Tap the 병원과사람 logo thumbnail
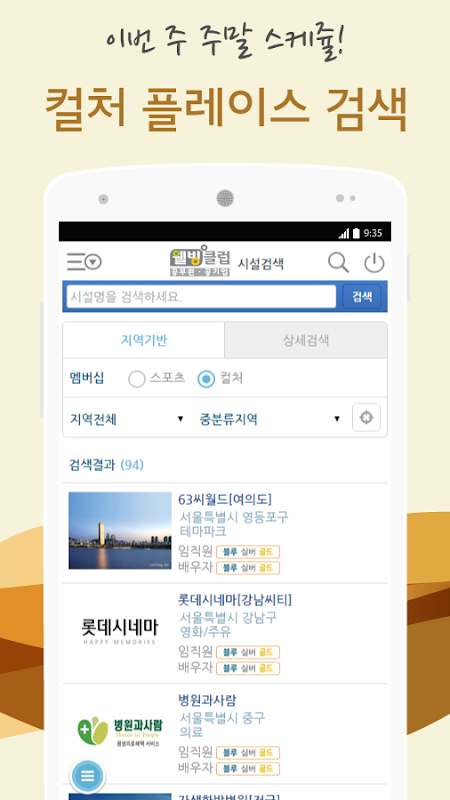The image size is (450, 800). click(120, 731)
